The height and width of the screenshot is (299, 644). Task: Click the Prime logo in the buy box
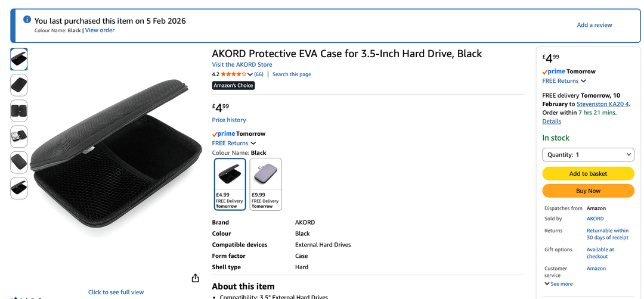pyautogui.click(x=554, y=71)
